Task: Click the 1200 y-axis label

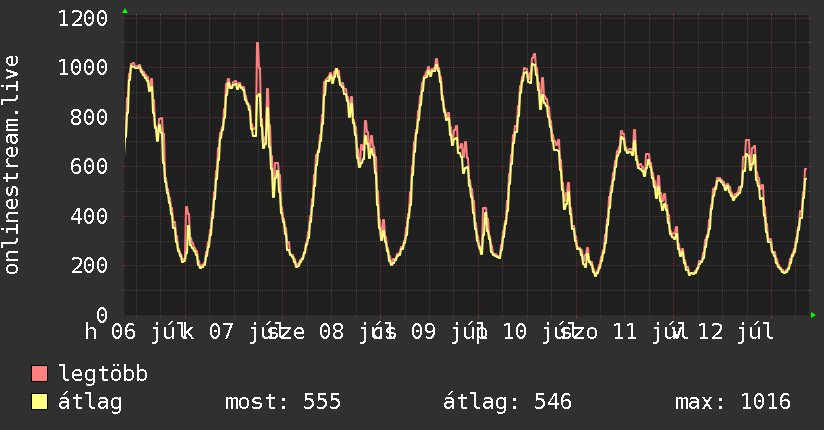Action: point(83,19)
